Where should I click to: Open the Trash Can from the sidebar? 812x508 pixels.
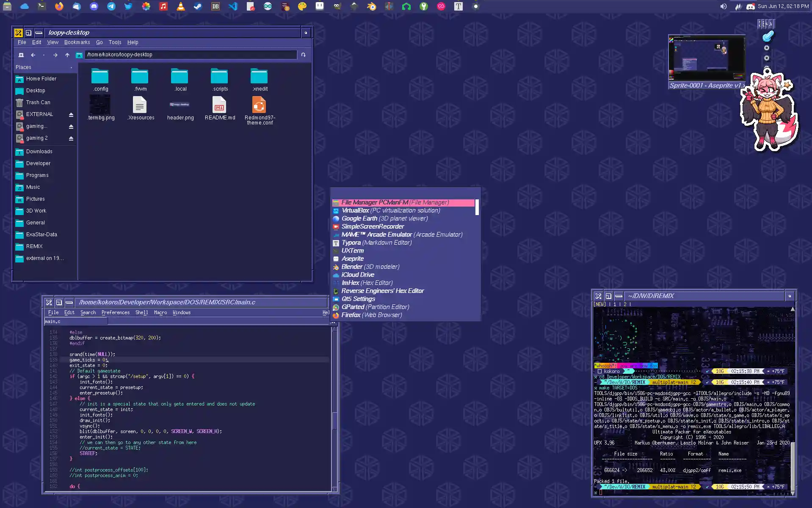coord(37,102)
